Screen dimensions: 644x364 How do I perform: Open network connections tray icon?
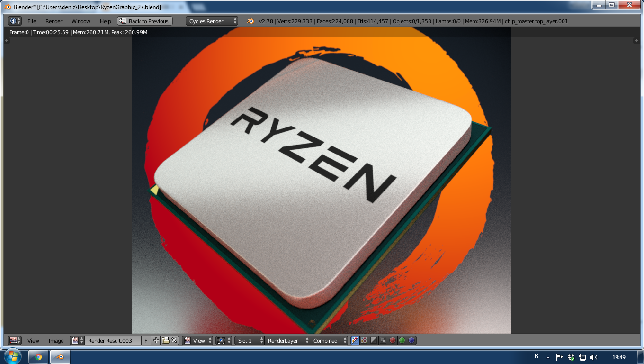click(x=582, y=357)
